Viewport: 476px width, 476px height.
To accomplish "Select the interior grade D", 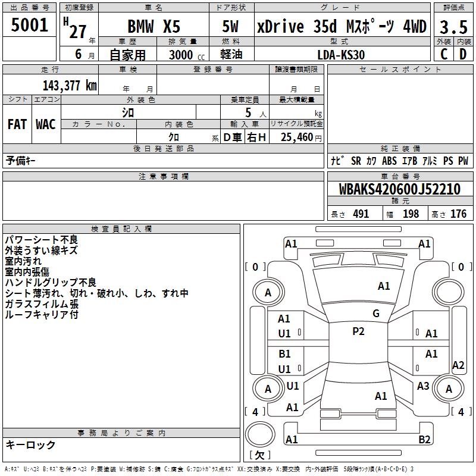I will (463, 54).
